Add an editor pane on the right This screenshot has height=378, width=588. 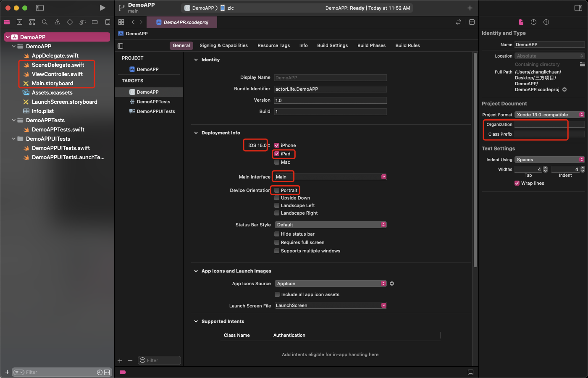pos(472,22)
